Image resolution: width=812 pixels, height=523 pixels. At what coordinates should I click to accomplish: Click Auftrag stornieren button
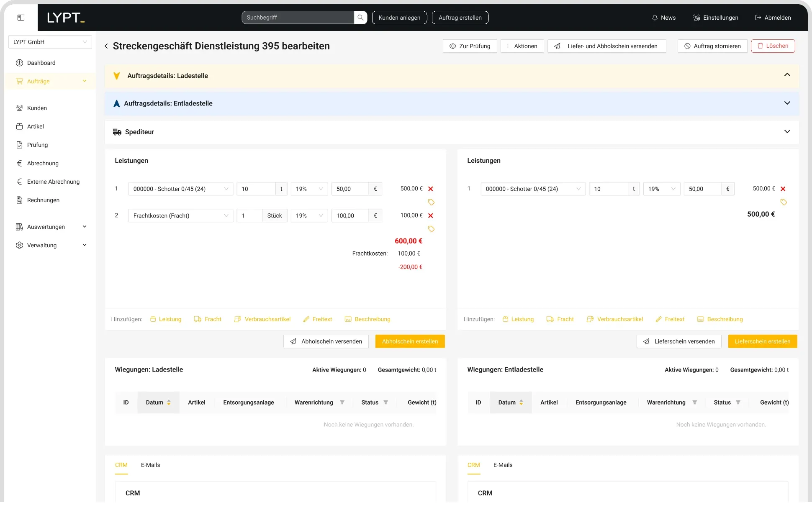tap(712, 46)
